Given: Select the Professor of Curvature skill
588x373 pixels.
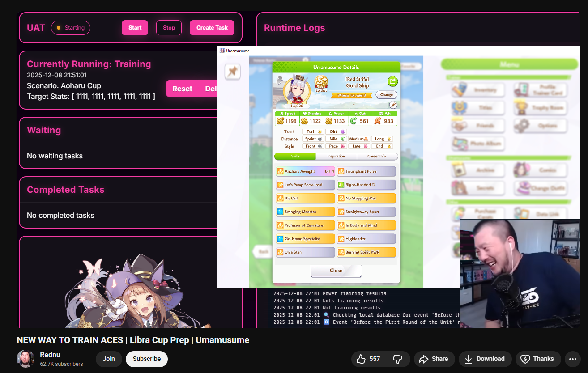Looking at the screenshot, I should point(306,225).
